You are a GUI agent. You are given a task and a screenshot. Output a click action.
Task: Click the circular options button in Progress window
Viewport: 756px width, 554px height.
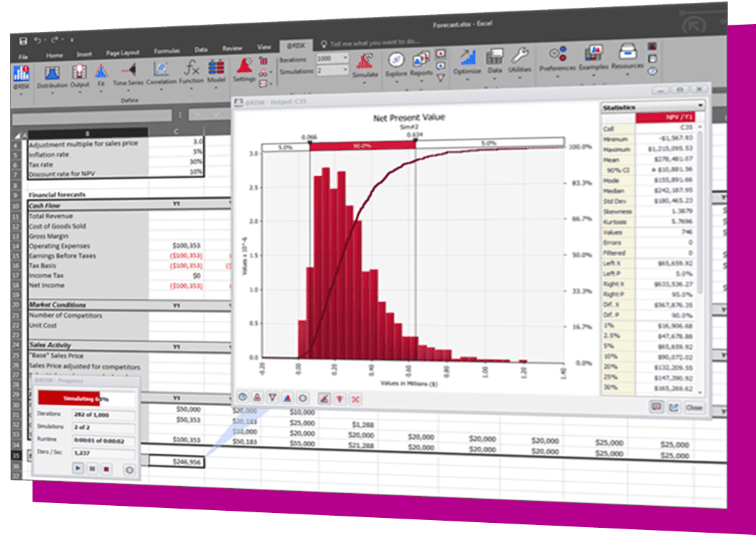pos(130,470)
